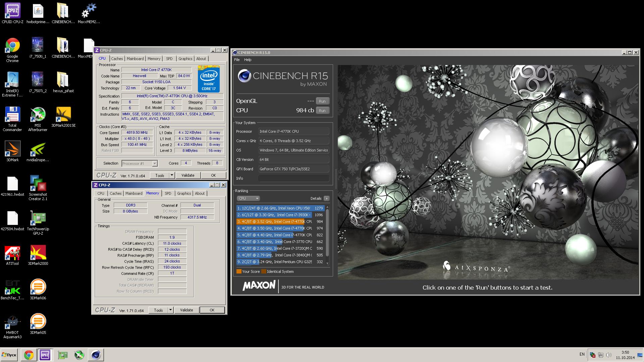Open hexus_pifast folder icon
This screenshot has width=644, height=362.
pos(63,82)
